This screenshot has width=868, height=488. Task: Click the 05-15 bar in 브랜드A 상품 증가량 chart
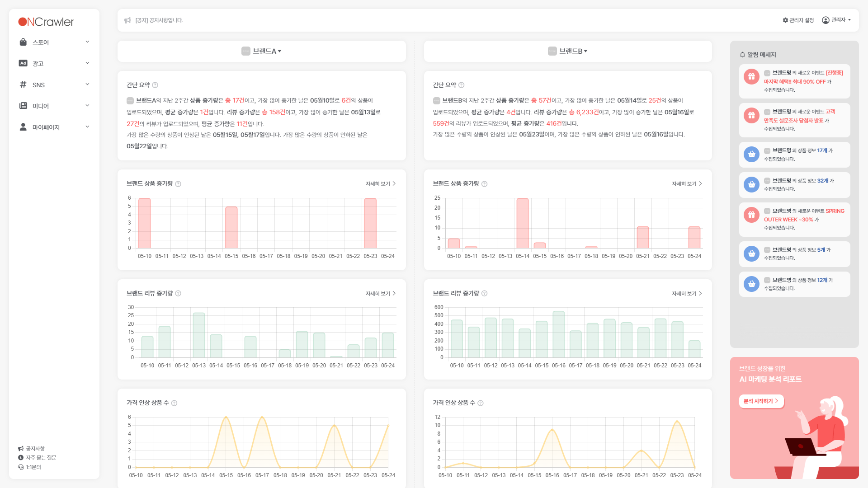point(231,227)
